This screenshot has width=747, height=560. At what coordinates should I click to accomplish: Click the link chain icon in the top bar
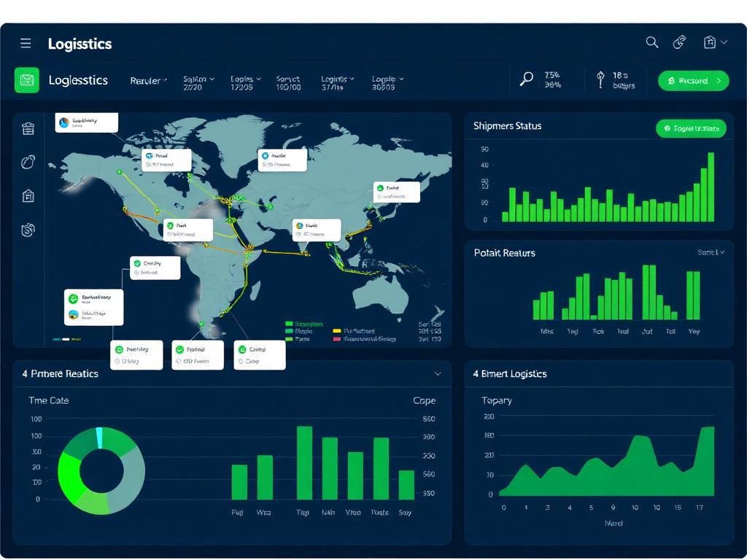(x=679, y=42)
